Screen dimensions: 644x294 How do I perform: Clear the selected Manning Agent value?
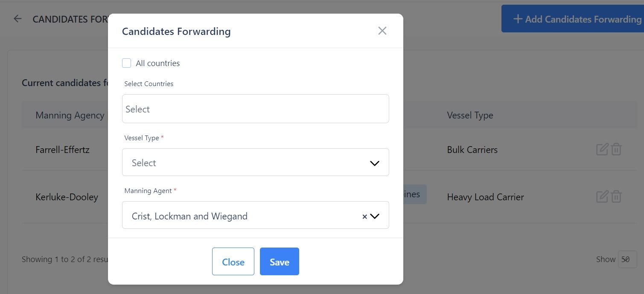(x=364, y=216)
